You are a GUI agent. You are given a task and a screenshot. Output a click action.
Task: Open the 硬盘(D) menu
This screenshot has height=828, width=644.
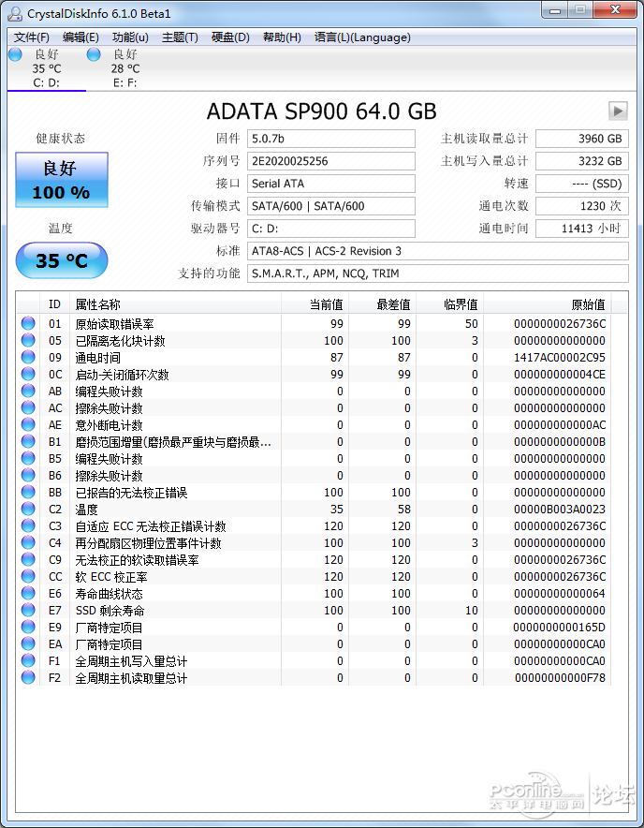(230, 37)
